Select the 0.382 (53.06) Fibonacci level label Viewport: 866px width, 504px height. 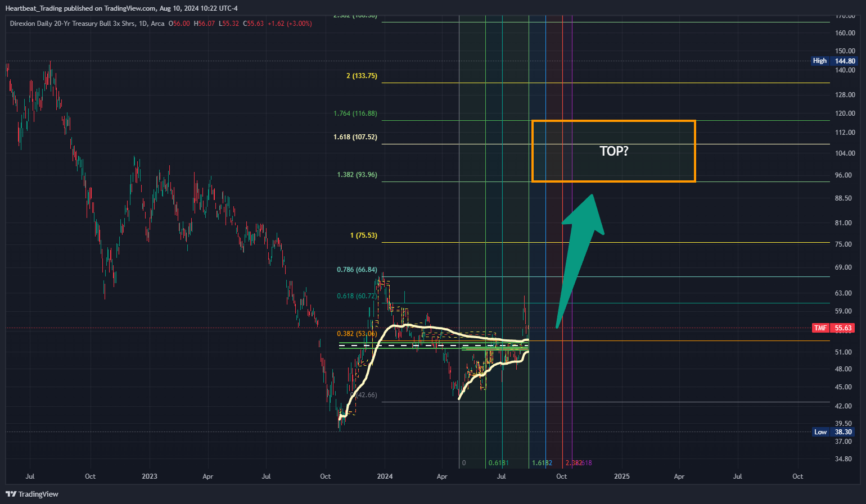(x=357, y=334)
